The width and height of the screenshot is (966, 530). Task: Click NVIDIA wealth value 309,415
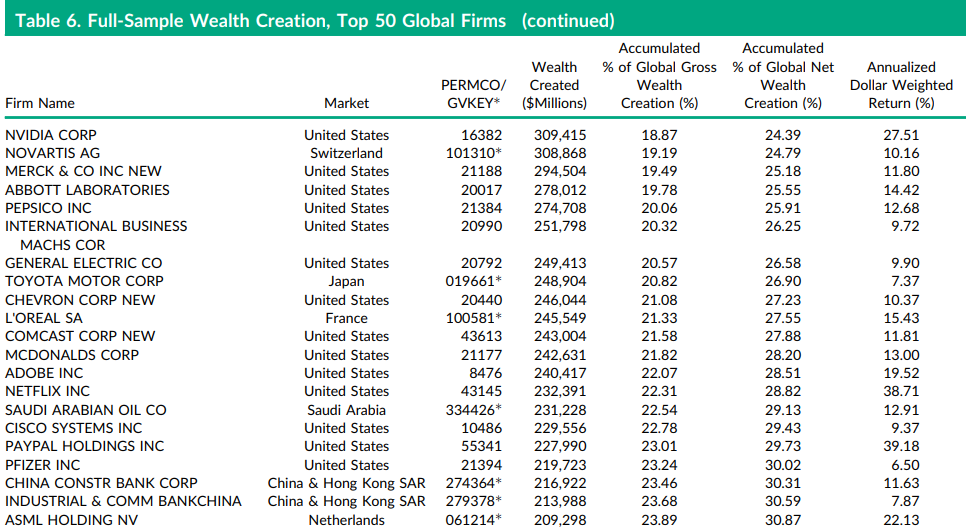[x=560, y=135]
